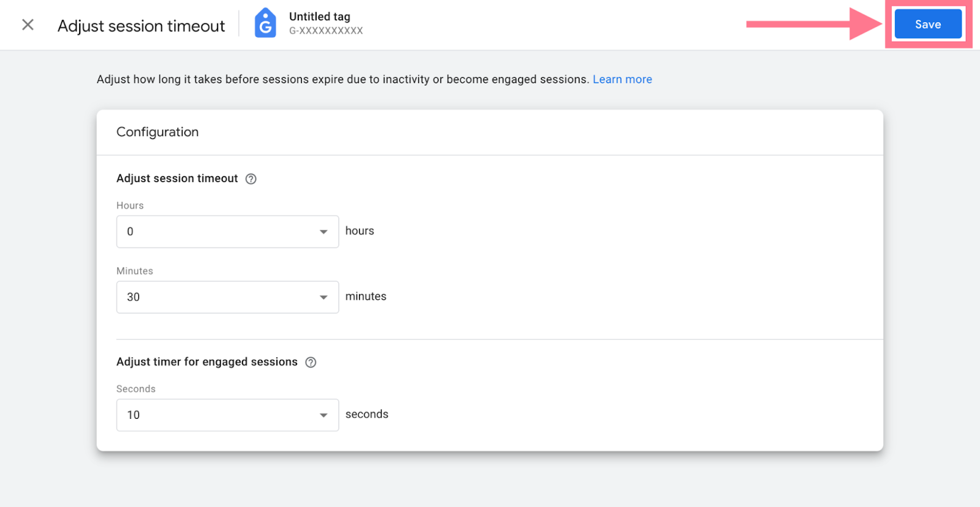Open help for Adjust session timeout
Screen dimensions: 980x507
[x=251, y=179]
